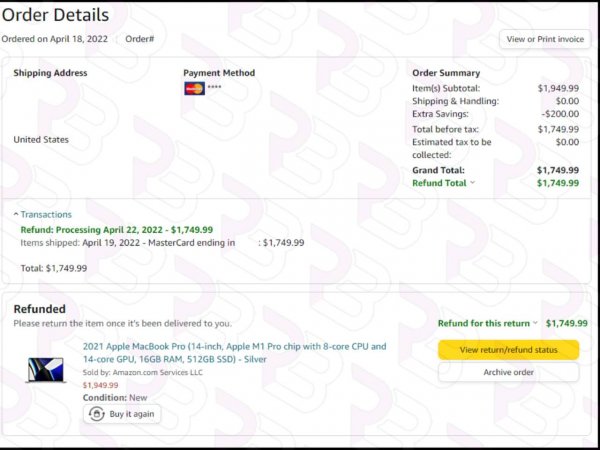Click the Order Details page heading
This screenshot has height=450, width=600.
(55, 15)
